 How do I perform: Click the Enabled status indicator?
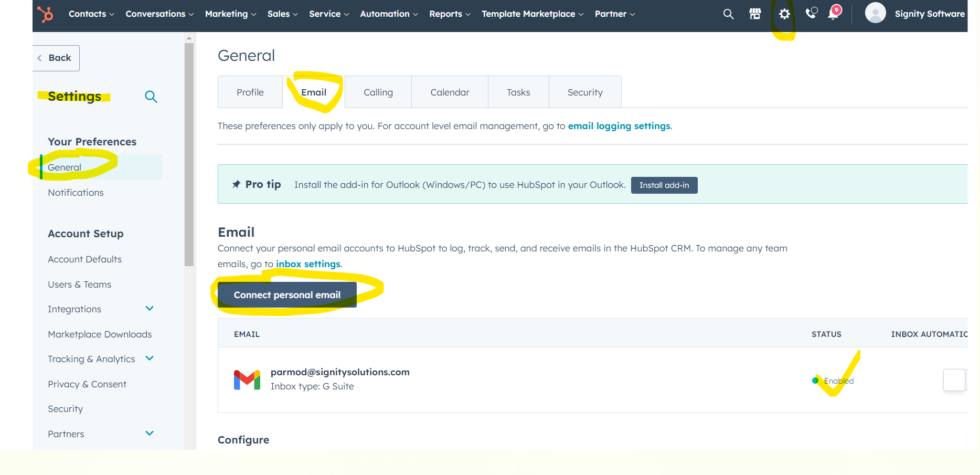click(833, 381)
